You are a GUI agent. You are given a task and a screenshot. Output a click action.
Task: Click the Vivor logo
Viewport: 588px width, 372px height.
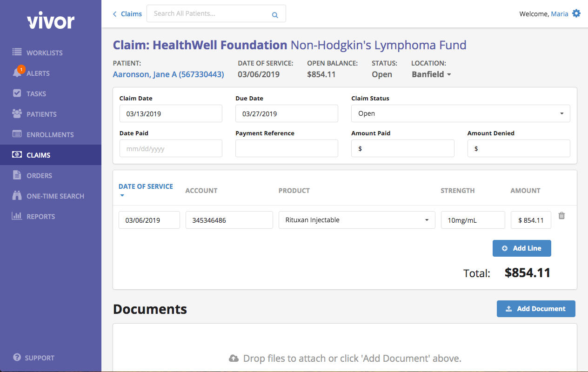tap(51, 21)
